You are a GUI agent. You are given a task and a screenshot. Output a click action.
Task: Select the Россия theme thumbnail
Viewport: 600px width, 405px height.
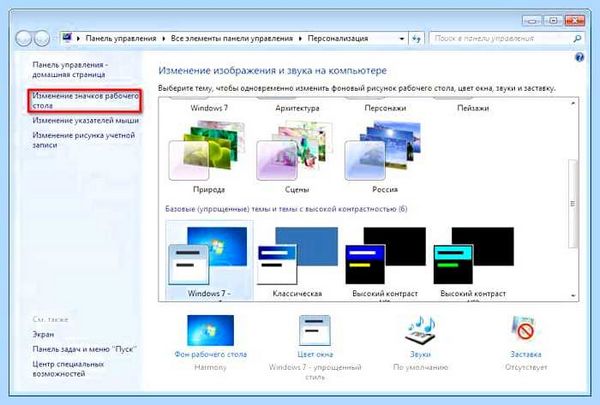383,151
